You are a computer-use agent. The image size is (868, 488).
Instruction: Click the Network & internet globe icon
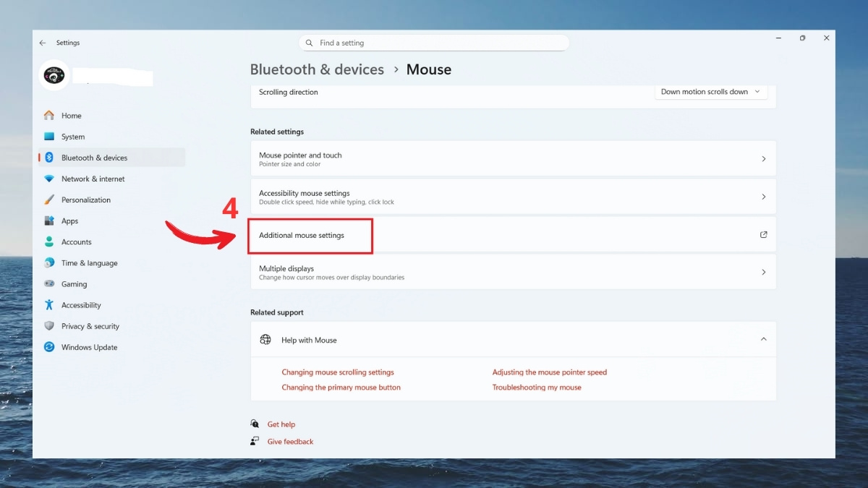point(48,179)
